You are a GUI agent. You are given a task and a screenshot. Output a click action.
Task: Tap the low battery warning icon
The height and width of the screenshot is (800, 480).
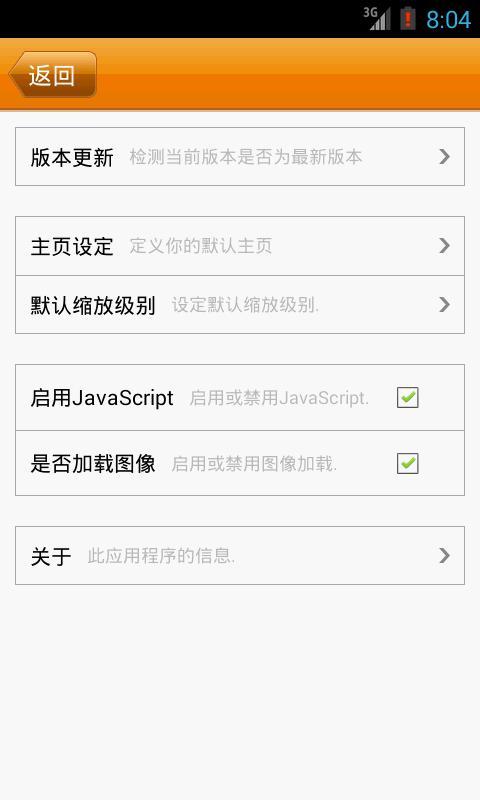point(408,19)
